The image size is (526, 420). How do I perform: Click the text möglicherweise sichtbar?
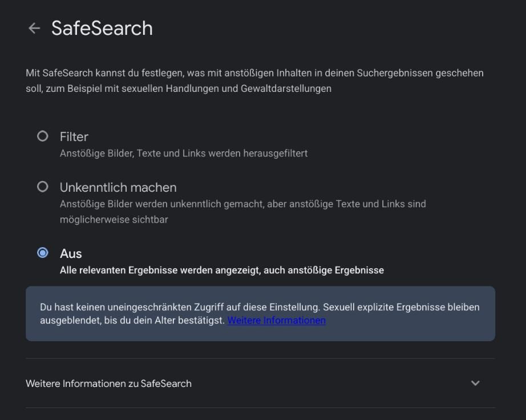pyautogui.click(x=114, y=220)
